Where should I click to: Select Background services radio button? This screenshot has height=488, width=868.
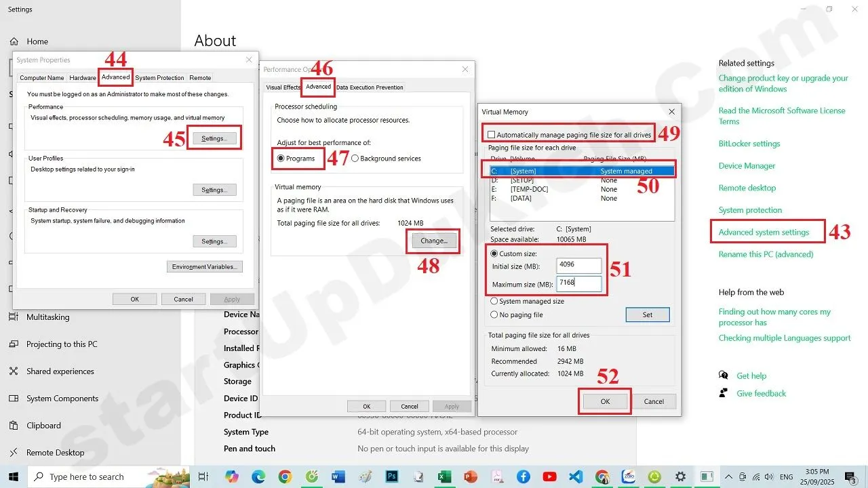coord(355,159)
